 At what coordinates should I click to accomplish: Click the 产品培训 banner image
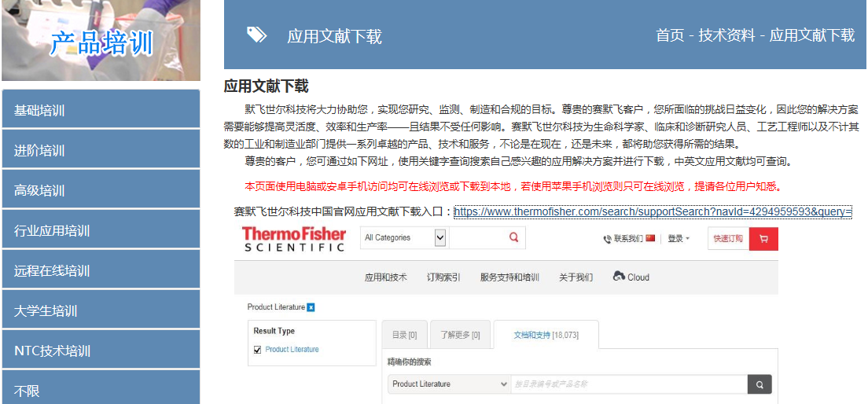coord(101,40)
